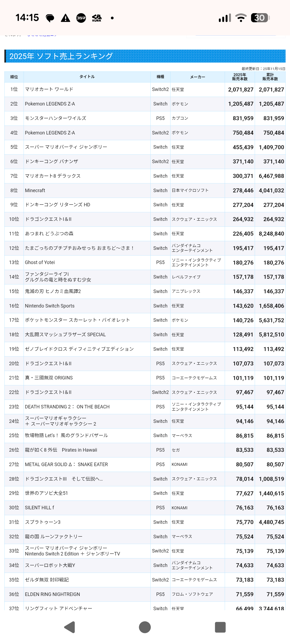290x644 pixels.
Task: Tap the Kojima notification icon
Action: pyautogui.click(x=81, y=18)
